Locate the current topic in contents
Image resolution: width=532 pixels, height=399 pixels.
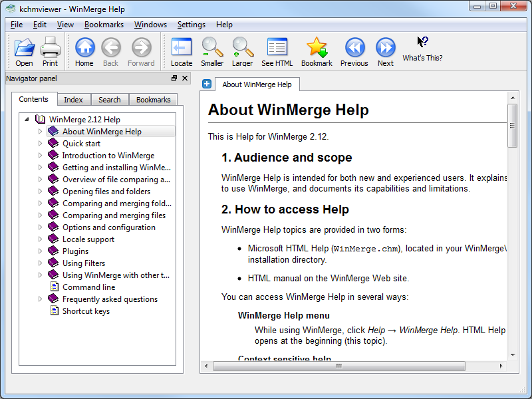click(182, 52)
